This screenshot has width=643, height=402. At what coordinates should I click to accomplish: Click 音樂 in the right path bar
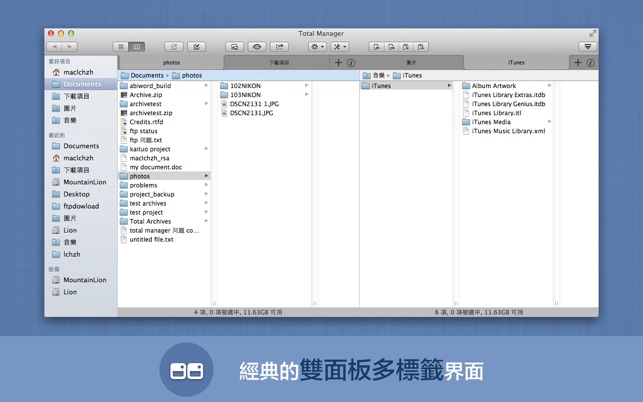click(x=374, y=75)
